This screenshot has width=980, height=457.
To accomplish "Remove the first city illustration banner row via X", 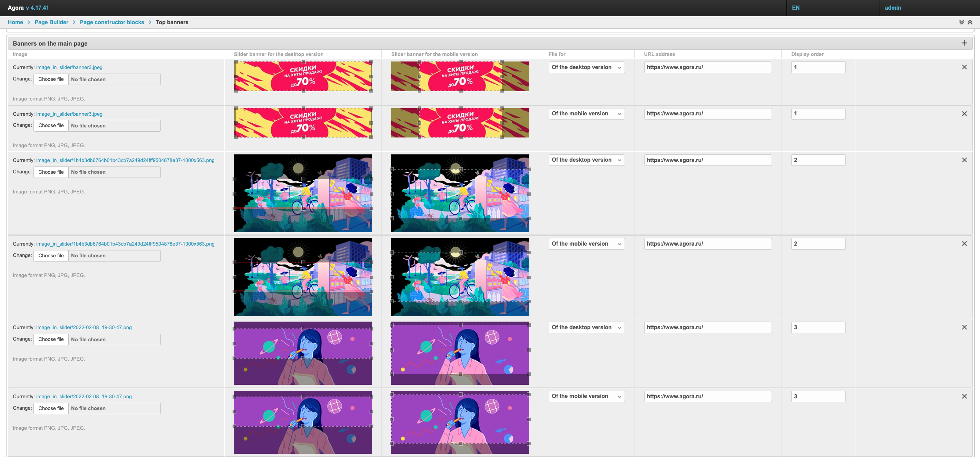I will click(964, 160).
